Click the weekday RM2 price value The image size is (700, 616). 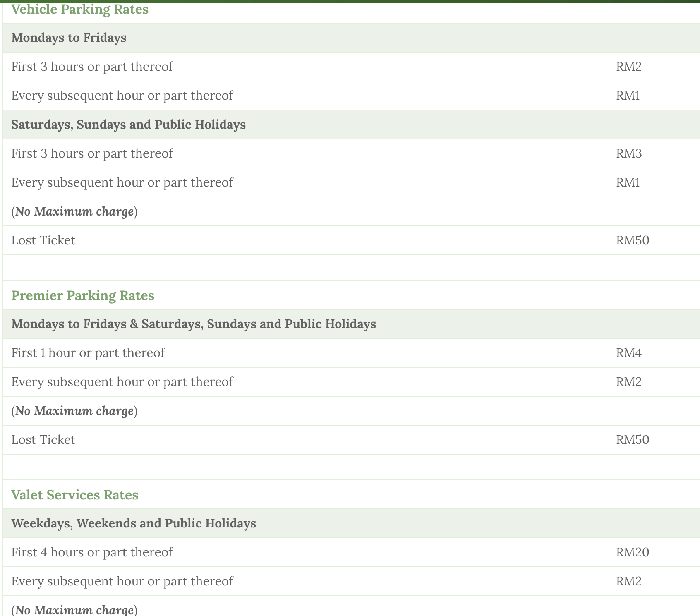click(x=628, y=67)
